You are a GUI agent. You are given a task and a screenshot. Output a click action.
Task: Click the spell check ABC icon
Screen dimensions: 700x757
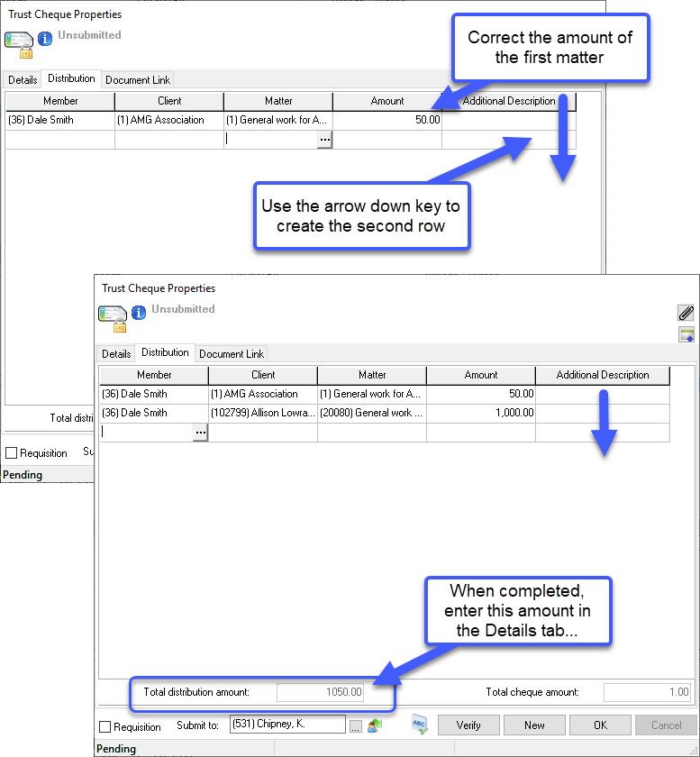pyautogui.click(x=420, y=725)
